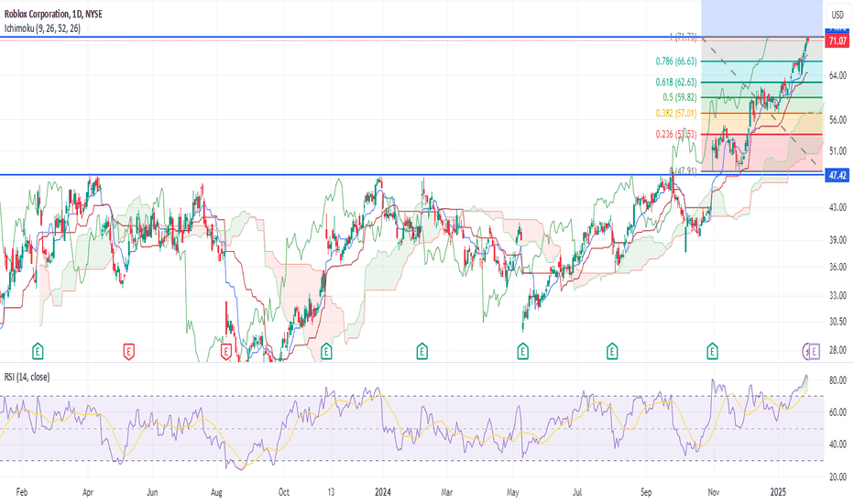Click the 0 (47.91) Fibonacci label
This screenshot has height=504, width=854.
click(x=683, y=170)
